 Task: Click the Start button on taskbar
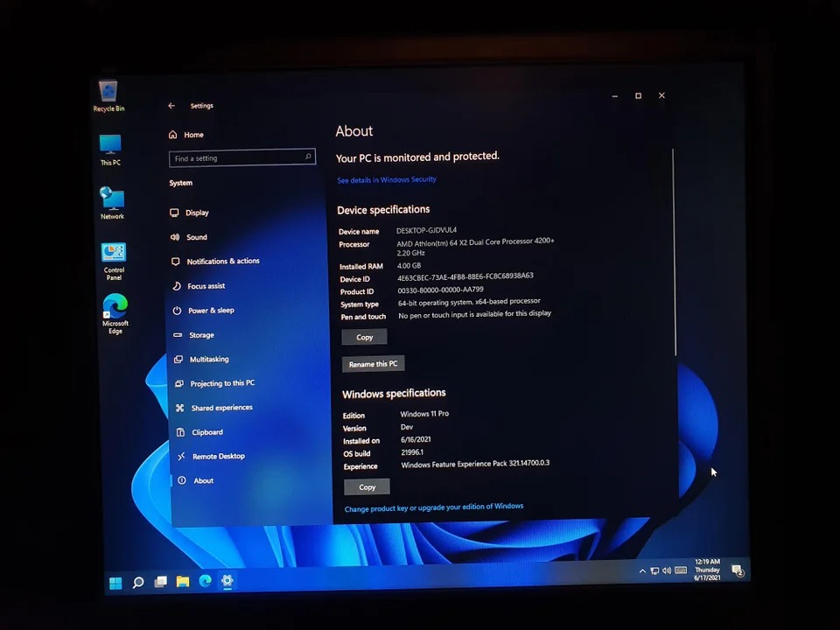pyautogui.click(x=115, y=583)
